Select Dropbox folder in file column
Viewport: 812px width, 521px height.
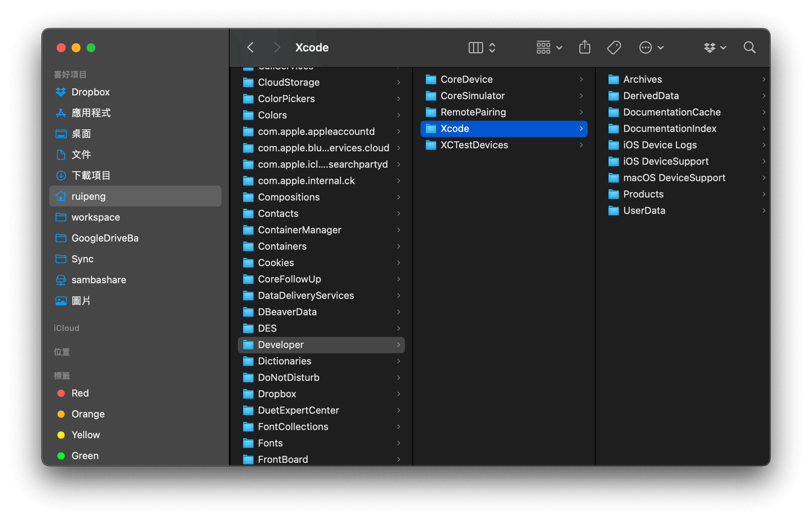tap(321, 394)
